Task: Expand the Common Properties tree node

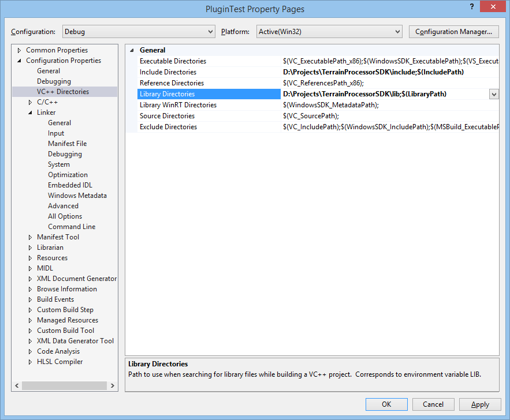Action: [20, 50]
